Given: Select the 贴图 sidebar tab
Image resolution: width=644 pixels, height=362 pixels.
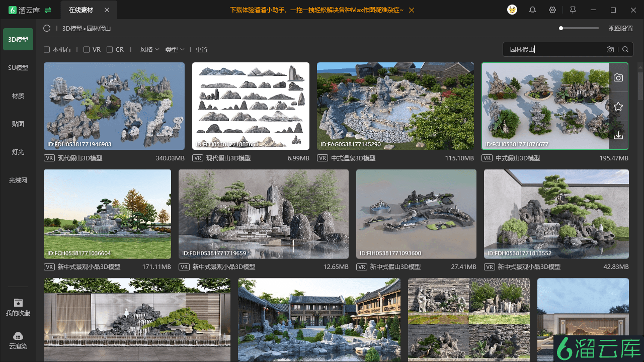Looking at the screenshot, I should pyautogui.click(x=18, y=124).
